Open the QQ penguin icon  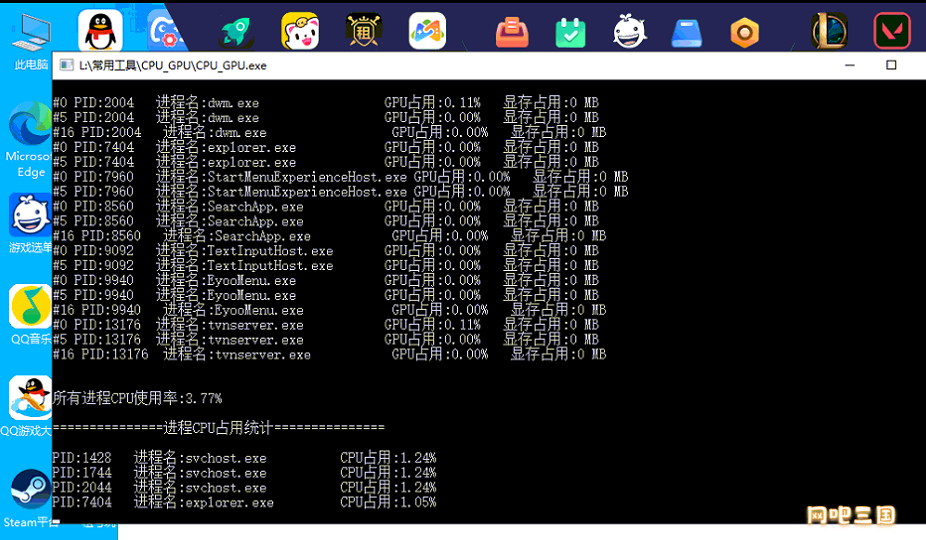click(x=100, y=30)
